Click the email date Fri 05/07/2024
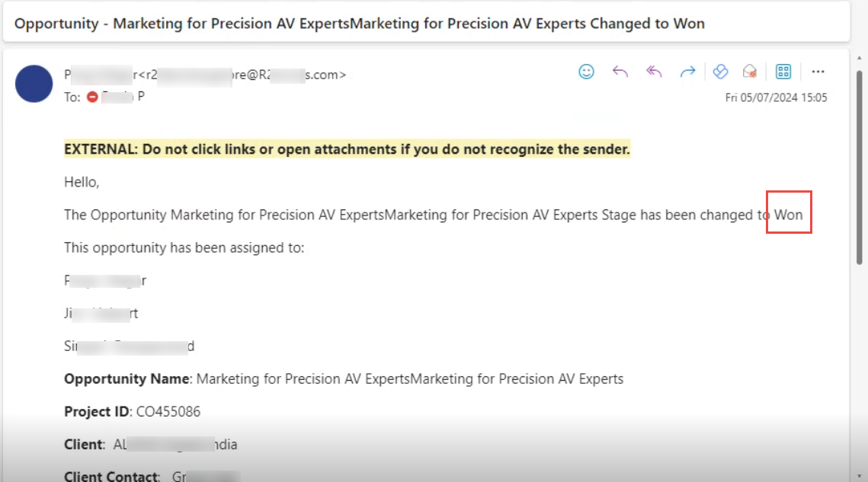The height and width of the screenshot is (482, 868). 776,97
